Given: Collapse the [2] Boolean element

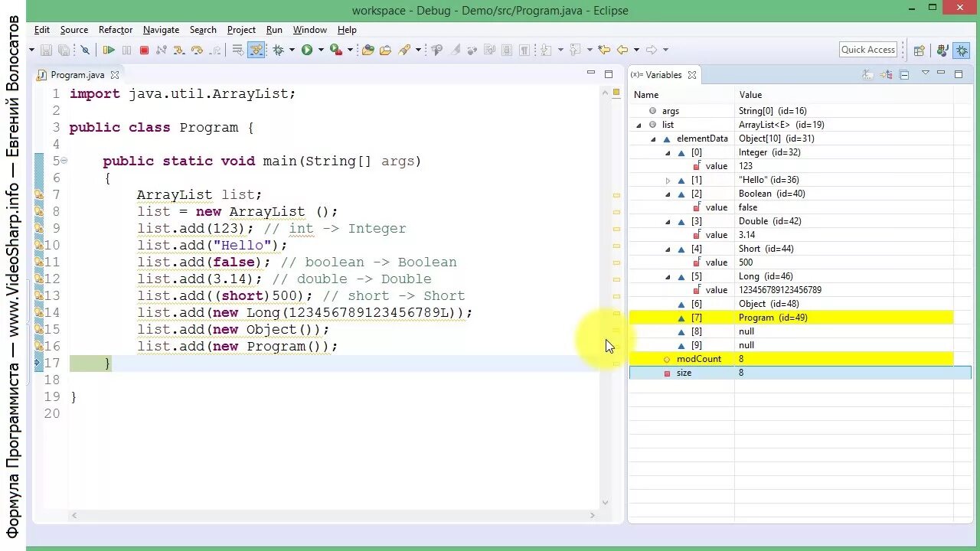Looking at the screenshot, I should pos(668,194).
